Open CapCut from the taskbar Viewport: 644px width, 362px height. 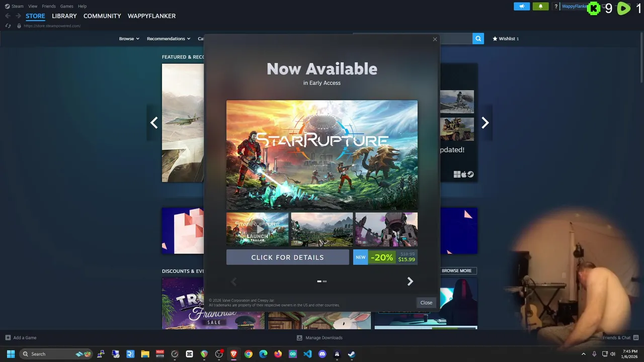coord(189,354)
